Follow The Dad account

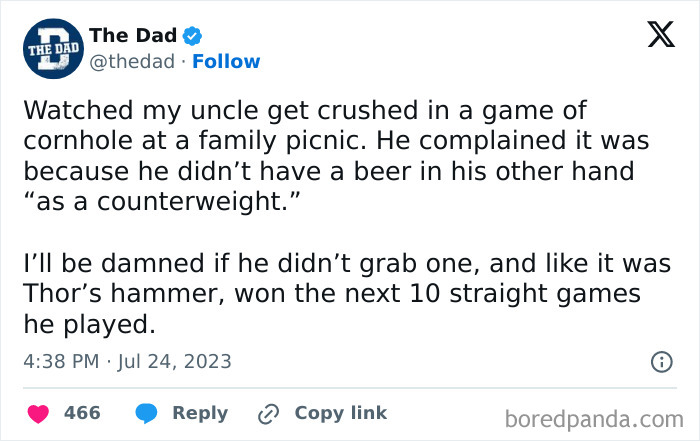tap(226, 61)
